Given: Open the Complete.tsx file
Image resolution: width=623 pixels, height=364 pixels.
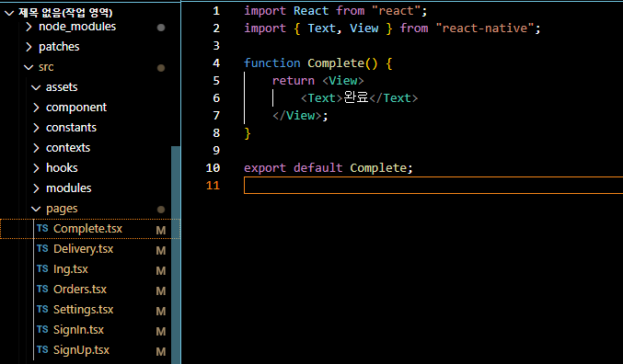Looking at the screenshot, I should (x=87, y=229).
